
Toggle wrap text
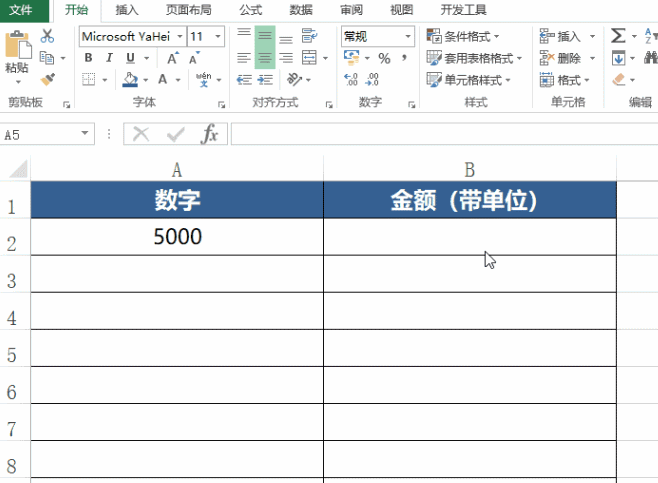(309, 36)
